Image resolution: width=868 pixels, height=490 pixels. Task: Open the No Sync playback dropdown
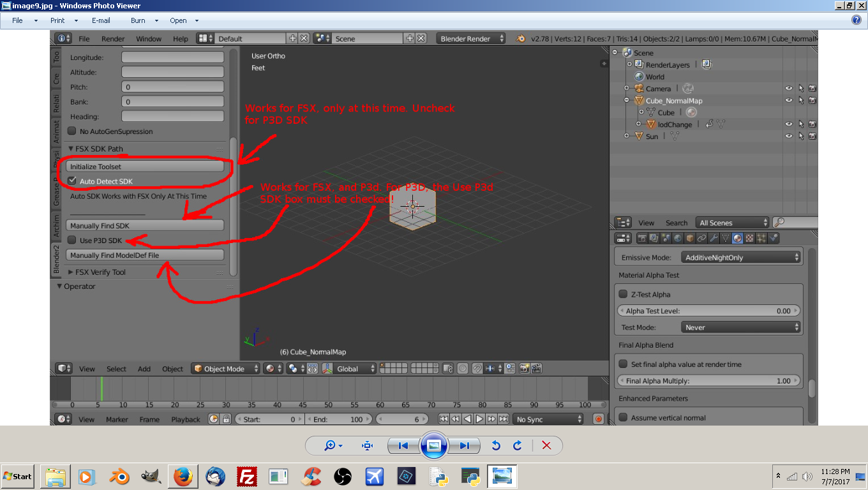coord(548,419)
